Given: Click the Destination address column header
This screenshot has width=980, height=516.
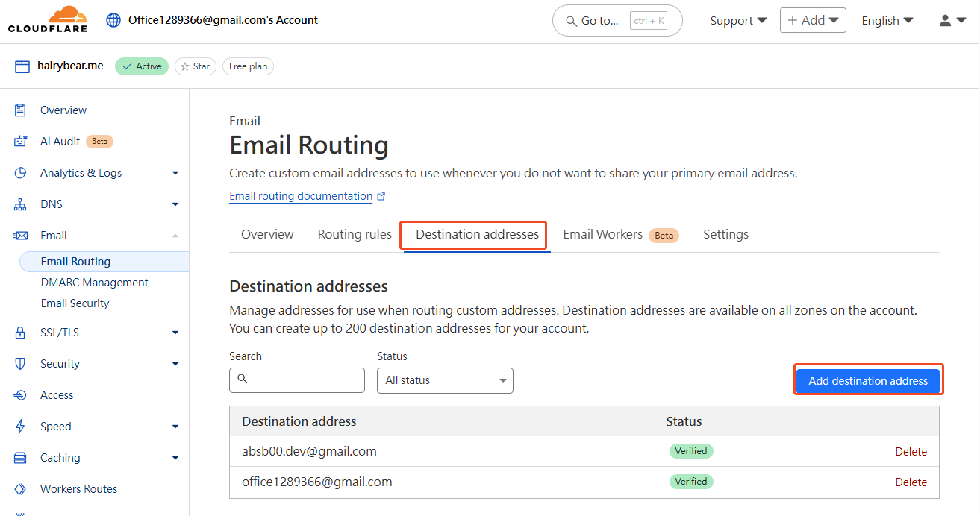Looking at the screenshot, I should (x=299, y=421).
